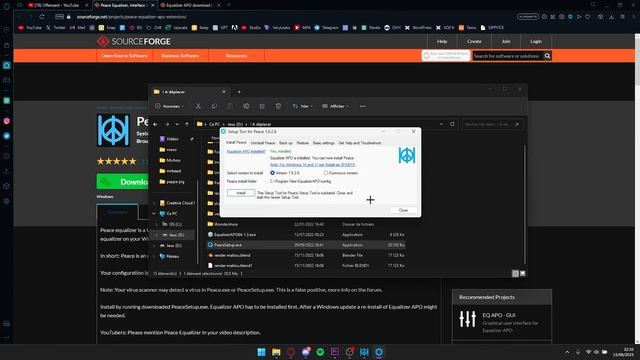Viewport: 640px width, 360px height.
Task: Select the Install Peace tab
Action: pos(236,142)
